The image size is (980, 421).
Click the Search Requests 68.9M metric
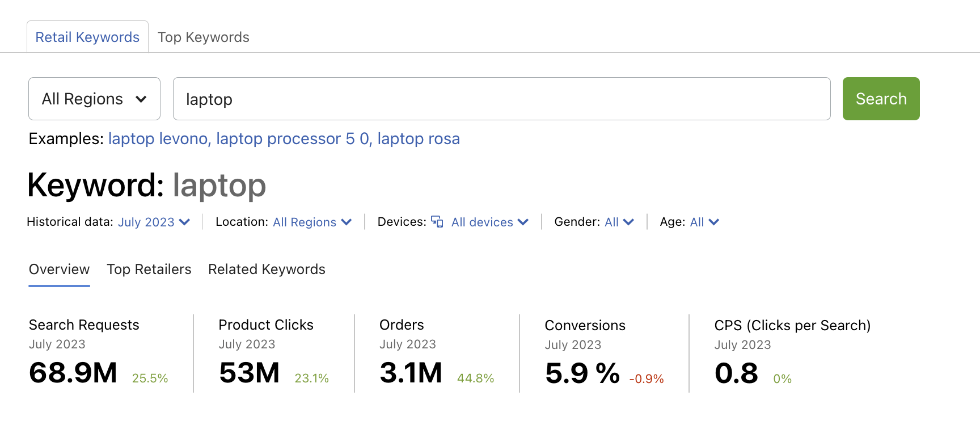coord(73,373)
